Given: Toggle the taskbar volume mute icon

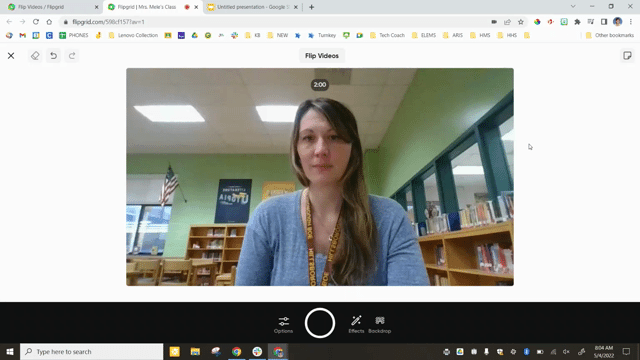Looking at the screenshot, I should 566,351.
